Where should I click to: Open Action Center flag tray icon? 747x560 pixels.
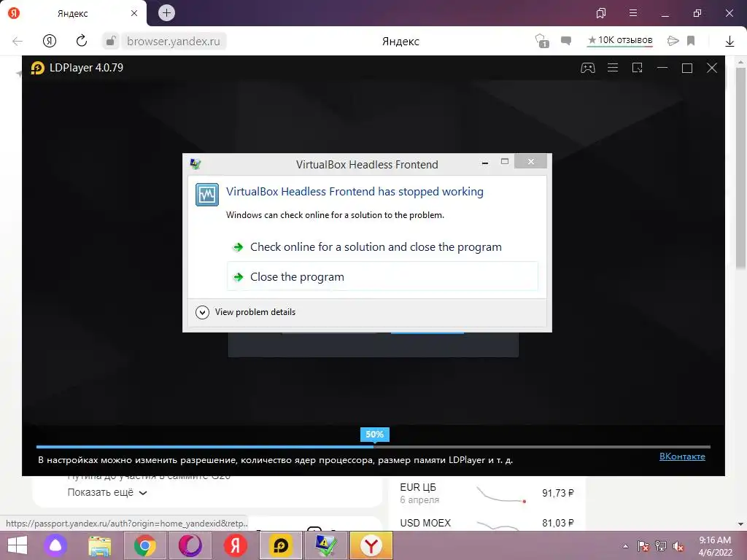pos(643,545)
